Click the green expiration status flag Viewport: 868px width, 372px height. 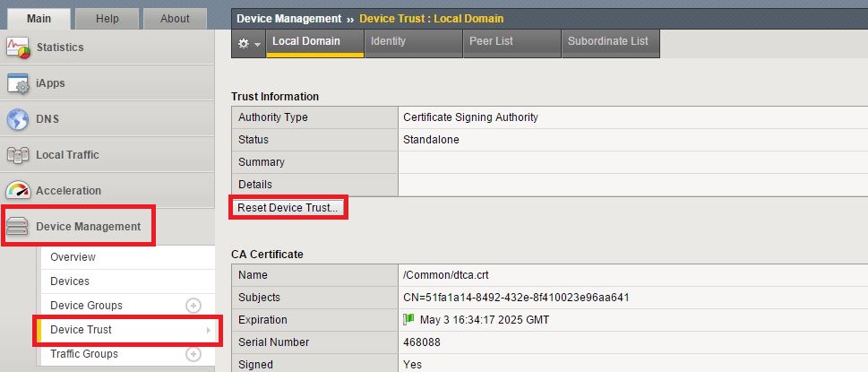[409, 319]
